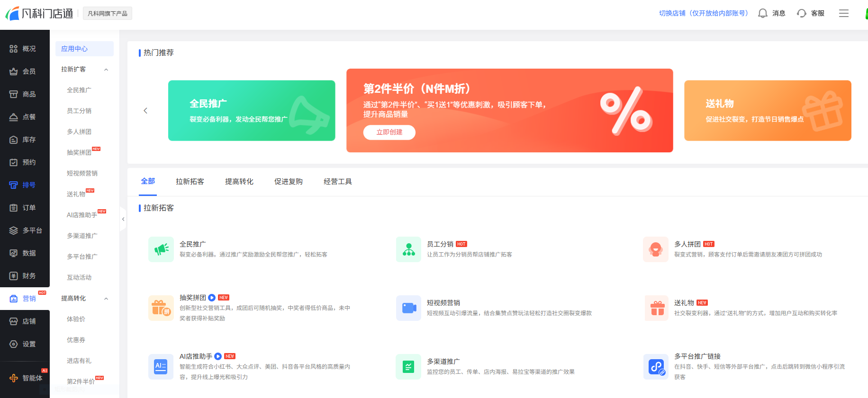Image resolution: width=868 pixels, height=398 pixels.
Task: Open 互动活动 in the submenu
Action: [79, 278]
